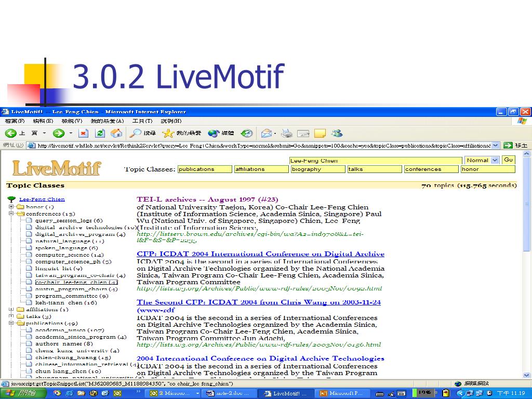Open the Media globe toolbar icon
532x399 pixels.
[x=214, y=134]
